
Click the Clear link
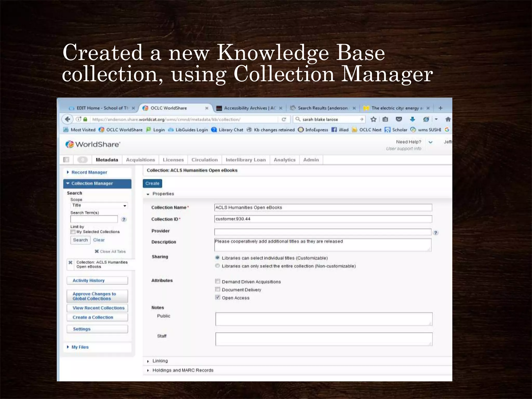coord(99,240)
